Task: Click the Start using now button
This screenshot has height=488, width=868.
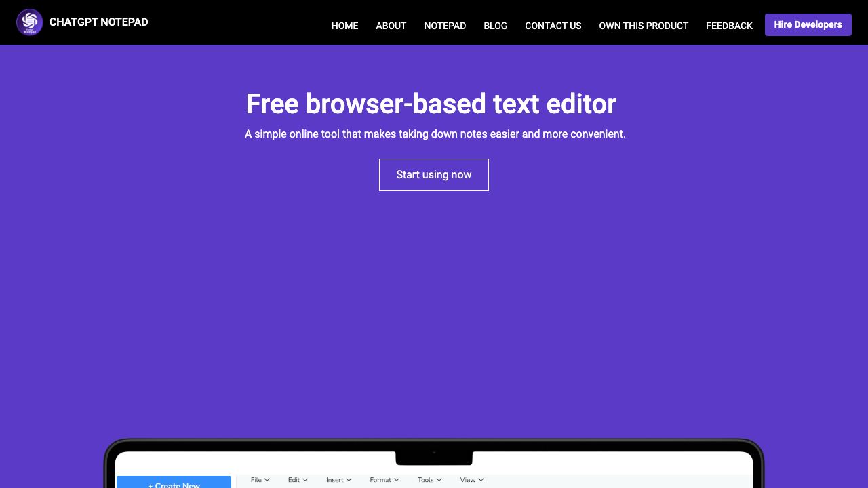Action: click(434, 175)
